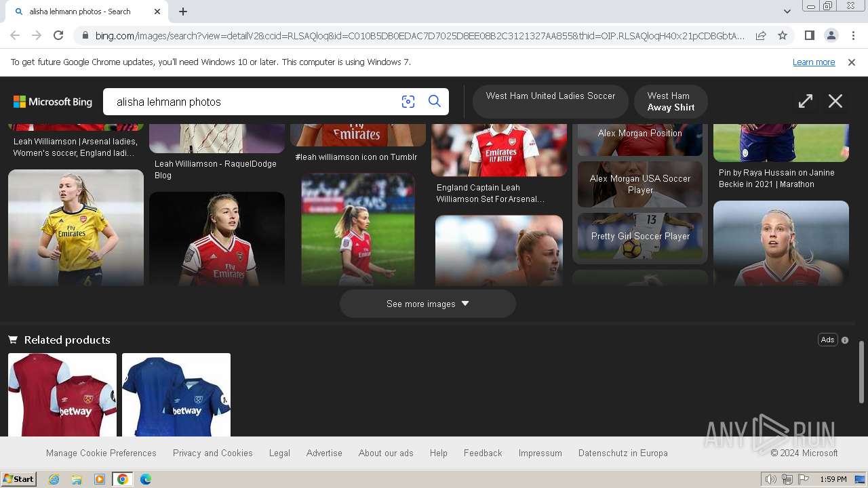Image resolution: width=868 pixels, height=488 pixels.
Task: Open Privacy and Cookies footer link
Action: point(213,453)
